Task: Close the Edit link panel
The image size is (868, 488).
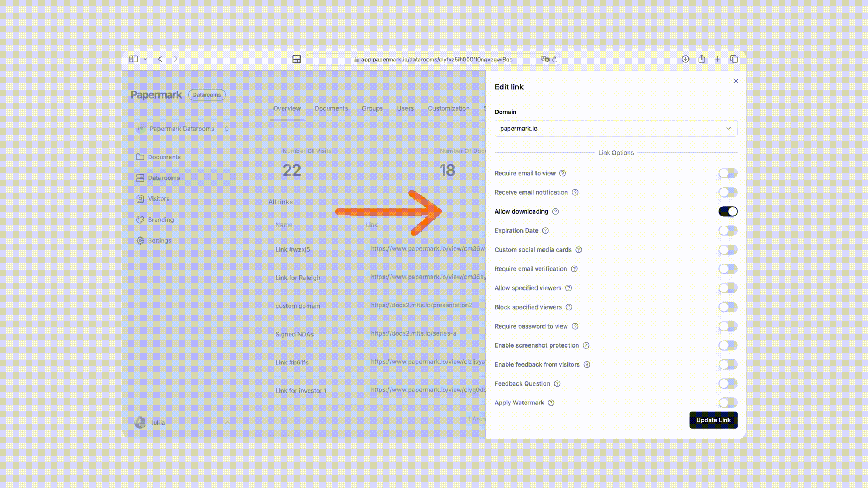Action: click(x=736, y=81)
